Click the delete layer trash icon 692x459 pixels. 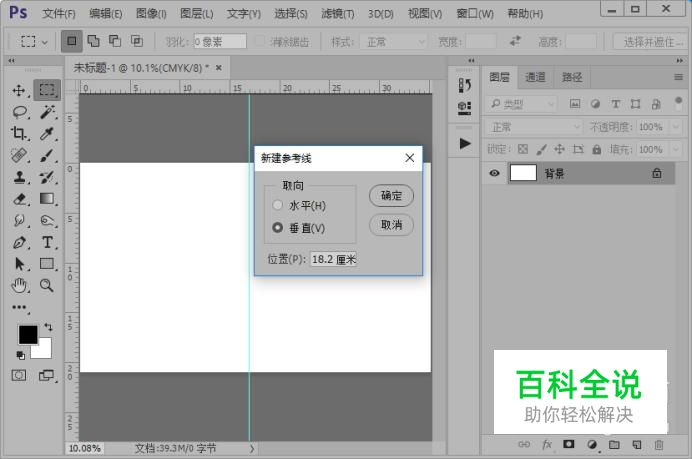point(659,444)
